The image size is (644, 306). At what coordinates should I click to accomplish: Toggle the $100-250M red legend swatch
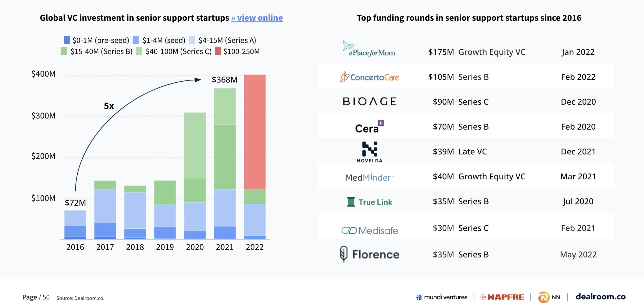coord(218,51)
